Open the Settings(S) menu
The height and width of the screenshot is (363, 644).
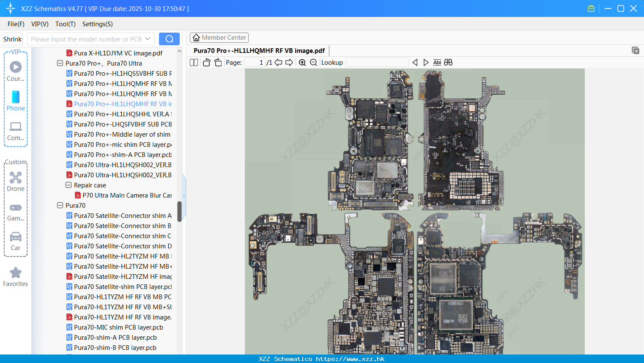click(x=98, y=24)
